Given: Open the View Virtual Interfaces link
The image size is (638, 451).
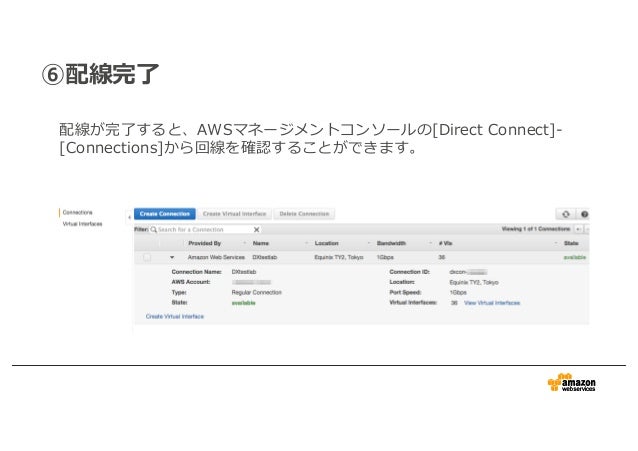Looking at the screenshot, I should click(492, 303).
